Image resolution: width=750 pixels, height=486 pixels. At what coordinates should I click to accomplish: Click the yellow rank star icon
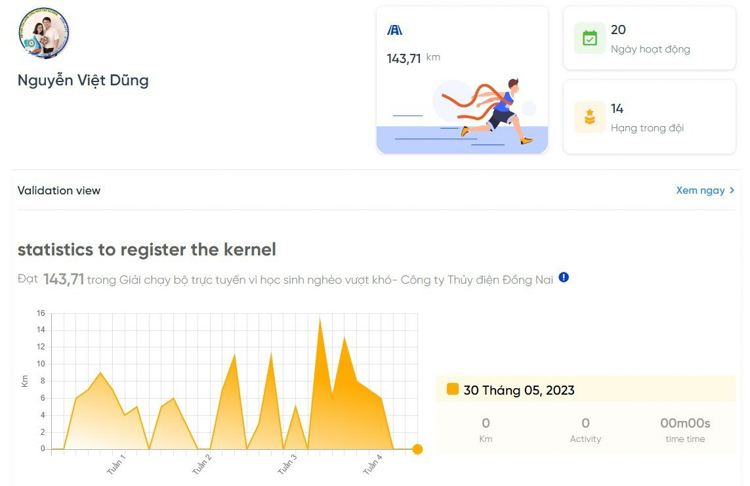tap(589, 117)
